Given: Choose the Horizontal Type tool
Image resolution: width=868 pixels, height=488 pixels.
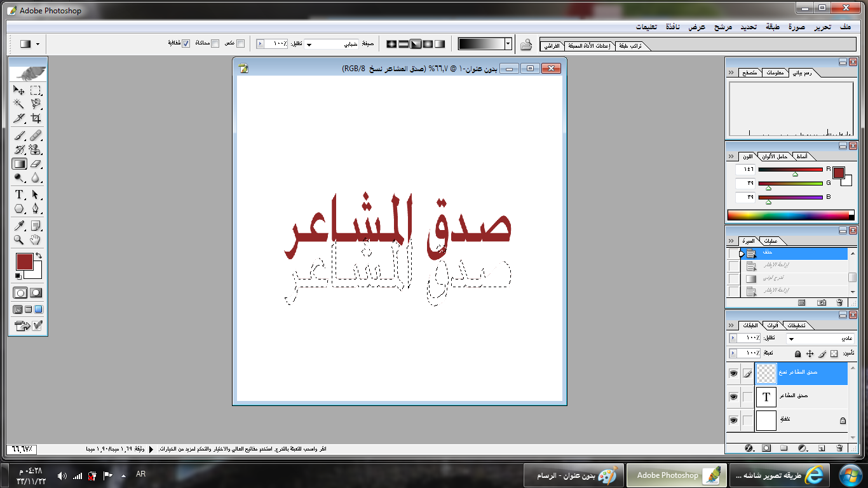Looking at the screenshot, I should (19, 194).
